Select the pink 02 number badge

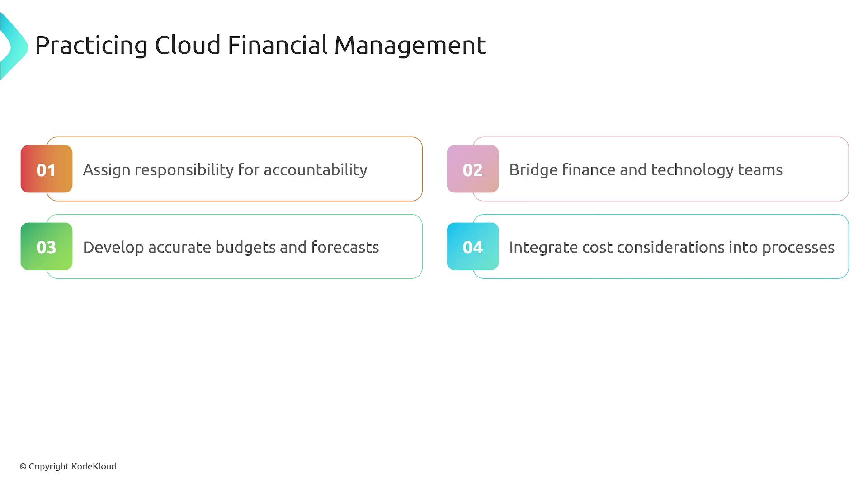(x=472, y=169)
